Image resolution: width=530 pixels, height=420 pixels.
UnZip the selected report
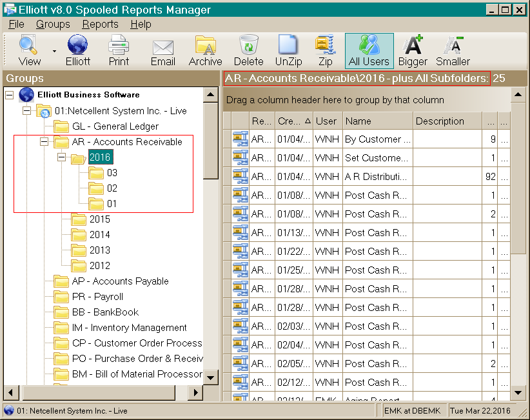[x=288, y=51]
